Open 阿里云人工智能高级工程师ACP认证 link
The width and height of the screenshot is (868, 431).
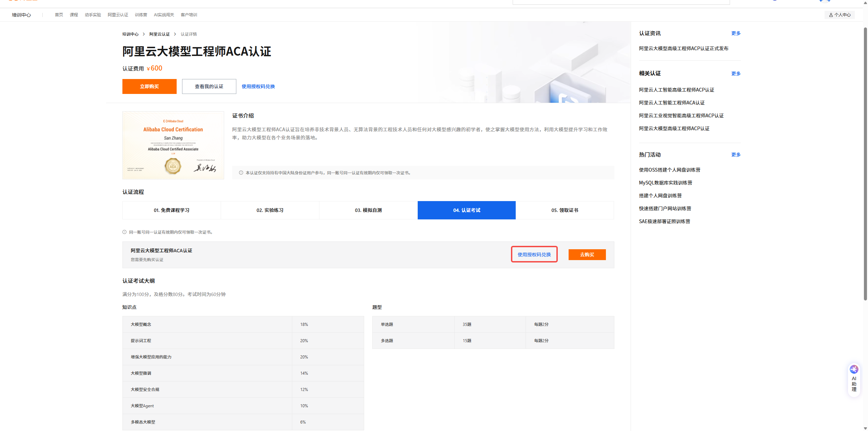point(676,90)
